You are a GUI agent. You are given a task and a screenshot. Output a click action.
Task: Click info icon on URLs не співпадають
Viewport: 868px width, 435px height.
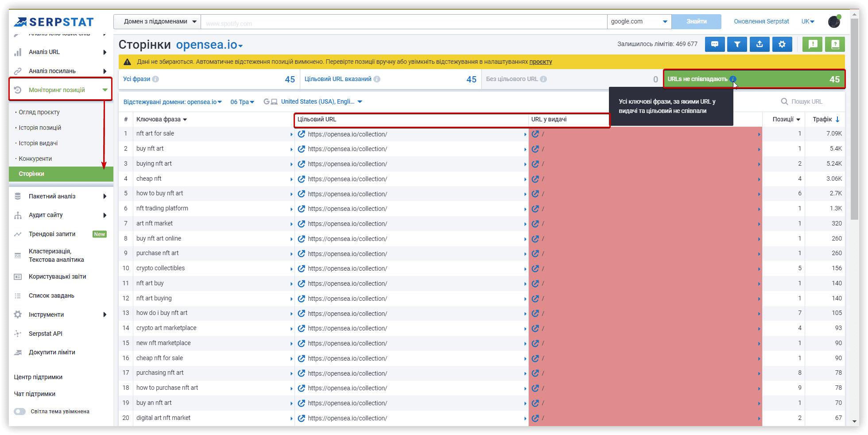732,79
